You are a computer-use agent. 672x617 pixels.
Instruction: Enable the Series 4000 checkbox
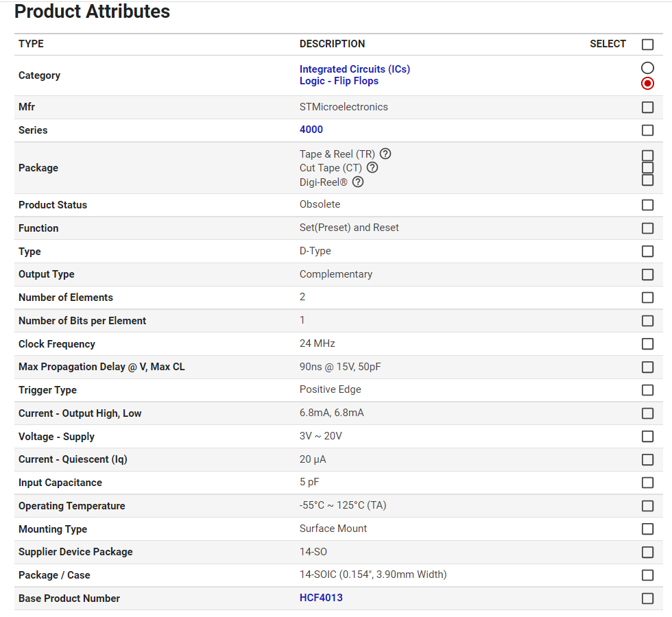tap(647, 130)
